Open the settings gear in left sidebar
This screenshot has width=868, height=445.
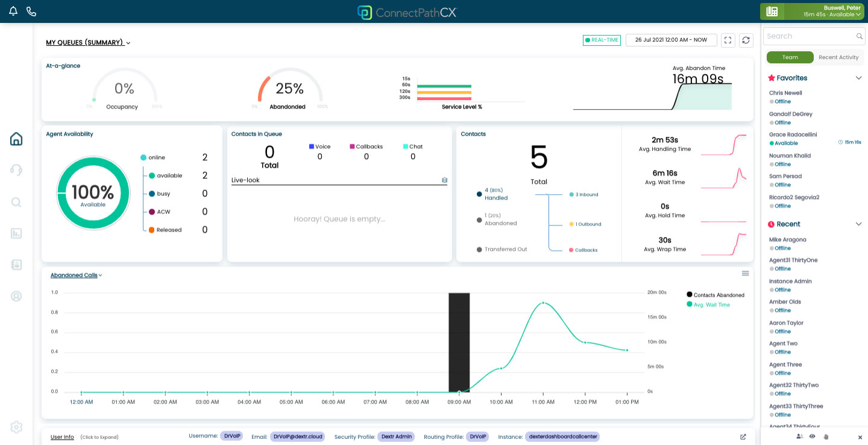click(x=16, y=428)
